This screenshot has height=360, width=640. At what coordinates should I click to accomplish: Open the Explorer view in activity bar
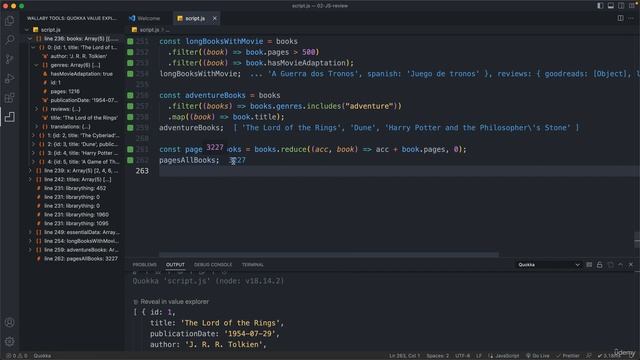click(9, 20)
